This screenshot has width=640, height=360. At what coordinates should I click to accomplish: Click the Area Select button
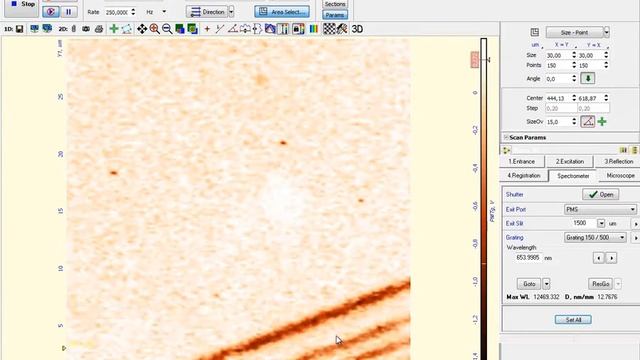pos(282,12)
